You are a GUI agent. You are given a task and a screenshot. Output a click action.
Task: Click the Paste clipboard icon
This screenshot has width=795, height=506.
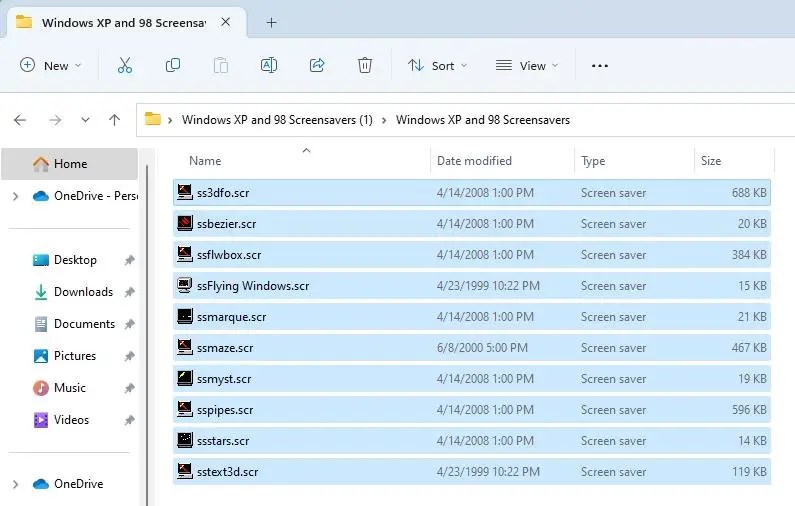[221, 65]
